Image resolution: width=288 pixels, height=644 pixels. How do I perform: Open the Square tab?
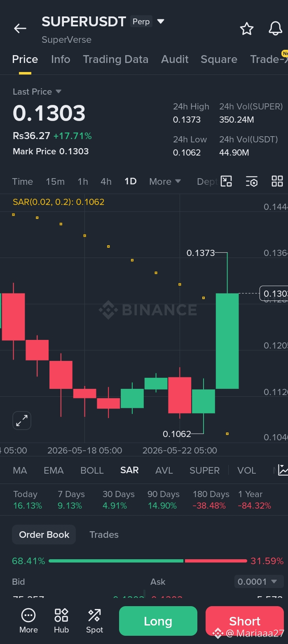(x=219, y=59)
